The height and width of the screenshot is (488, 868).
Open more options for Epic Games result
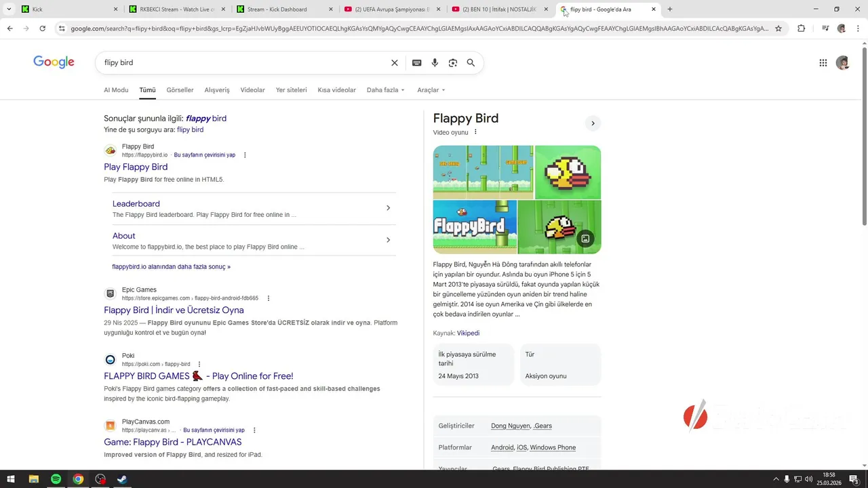tap(268, 298)
